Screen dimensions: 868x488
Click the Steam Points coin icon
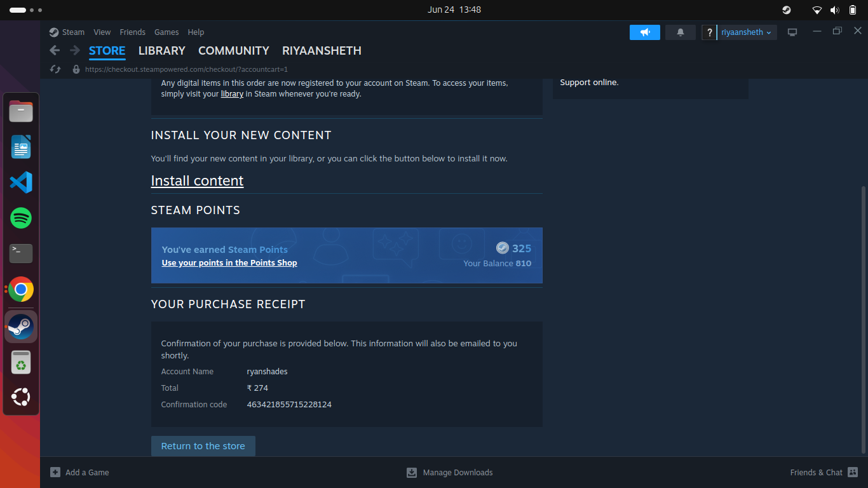[502, 248]
